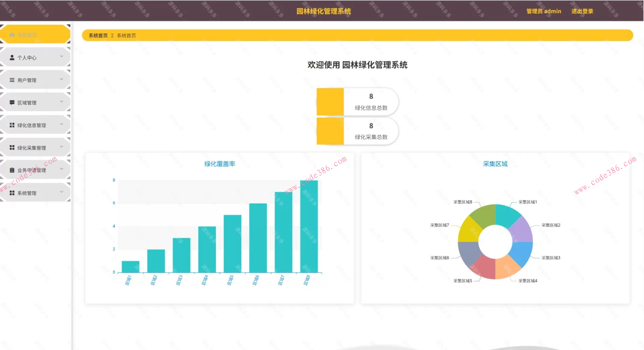Viewport: 644px width, 350px height.
Task: Click the list icon beside 用户管理
Action: (x=12, y=80)
